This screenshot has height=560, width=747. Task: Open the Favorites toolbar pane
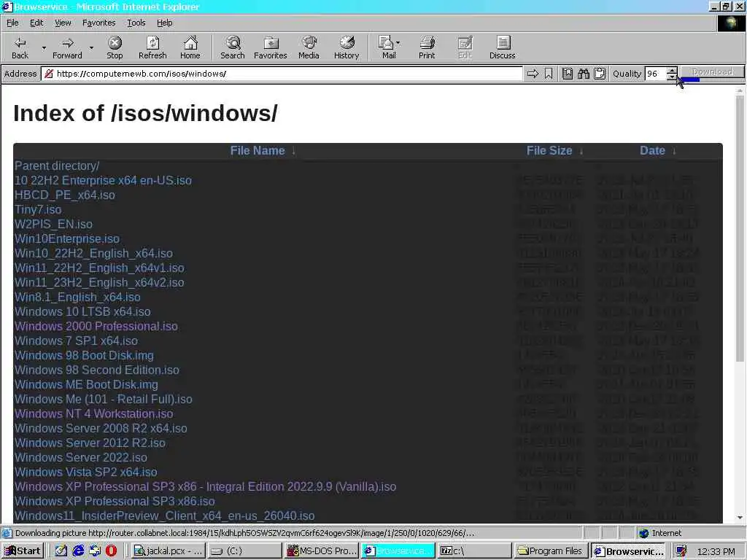pyautogui.click(x=270, y=47)
